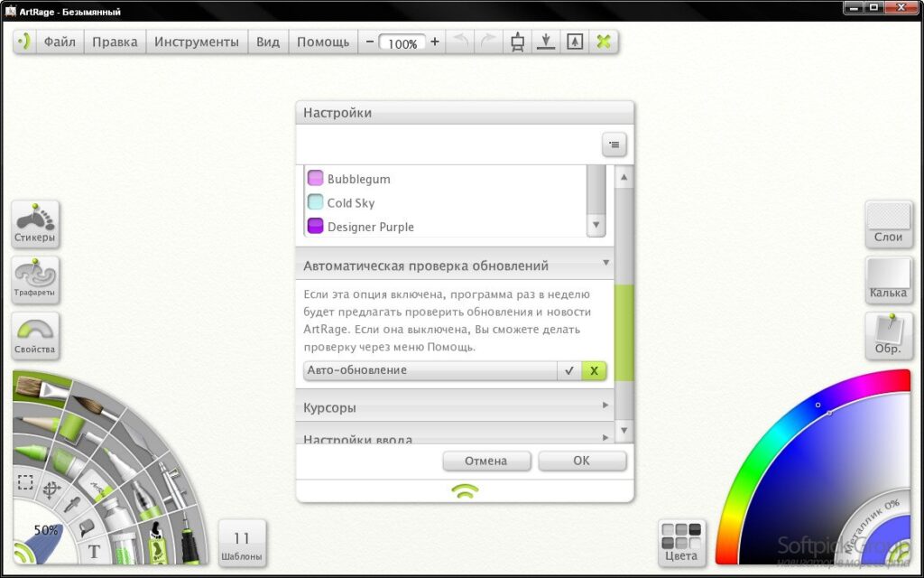Select the rectangular Selection tool
Screen dimensions: 924x578
(x=24, y=482)
